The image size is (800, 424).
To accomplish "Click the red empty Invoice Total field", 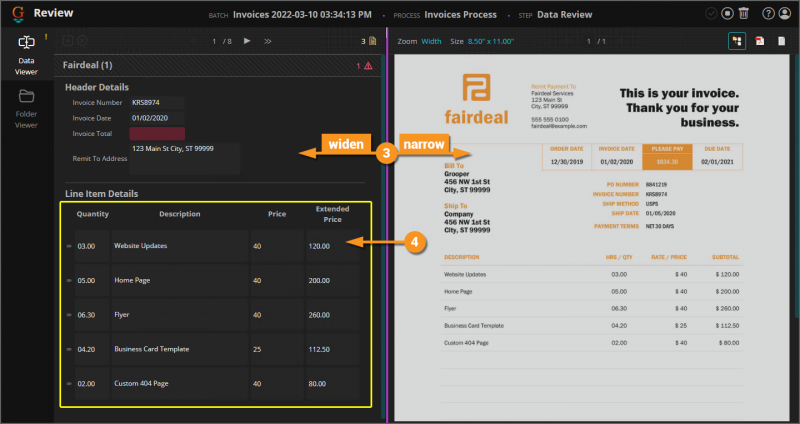I will [x=157, y=134].
